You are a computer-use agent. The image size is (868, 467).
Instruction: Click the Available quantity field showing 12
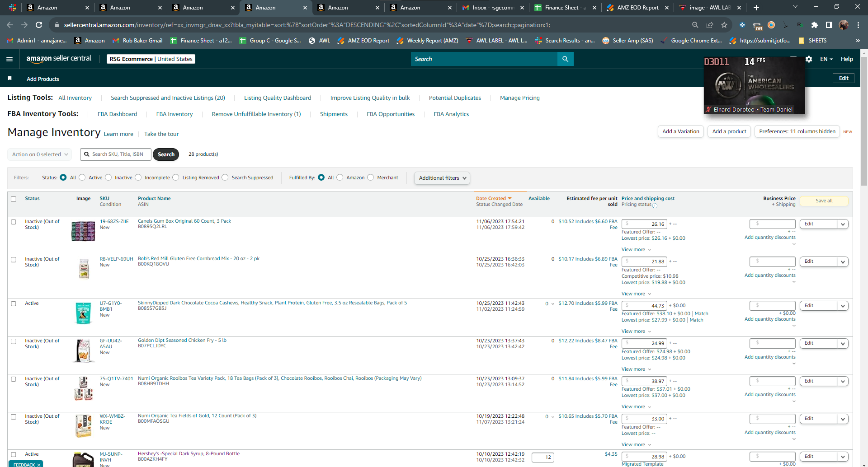pyautogui.click(x=543, y=458)
